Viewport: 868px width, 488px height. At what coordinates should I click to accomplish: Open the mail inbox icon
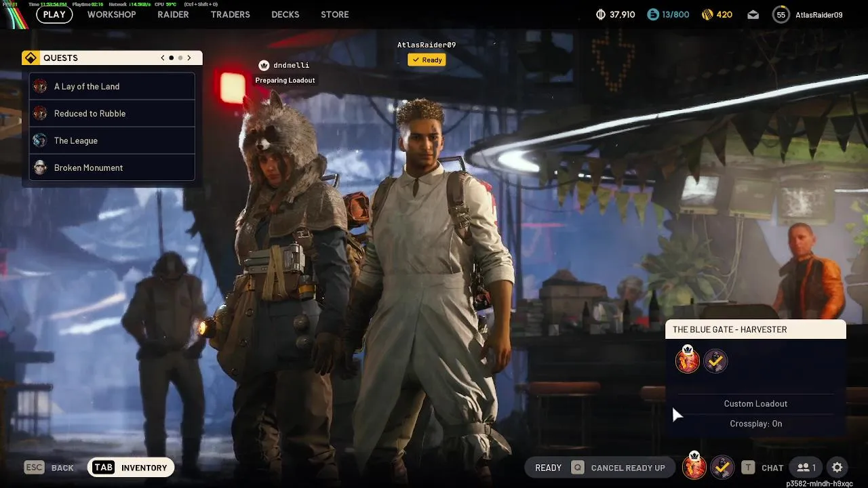pos(753,15)
